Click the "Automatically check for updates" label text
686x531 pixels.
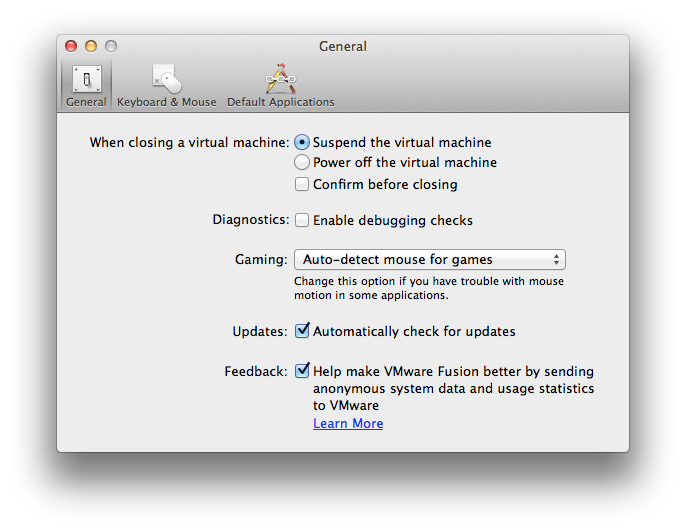[x=414, y=331]
